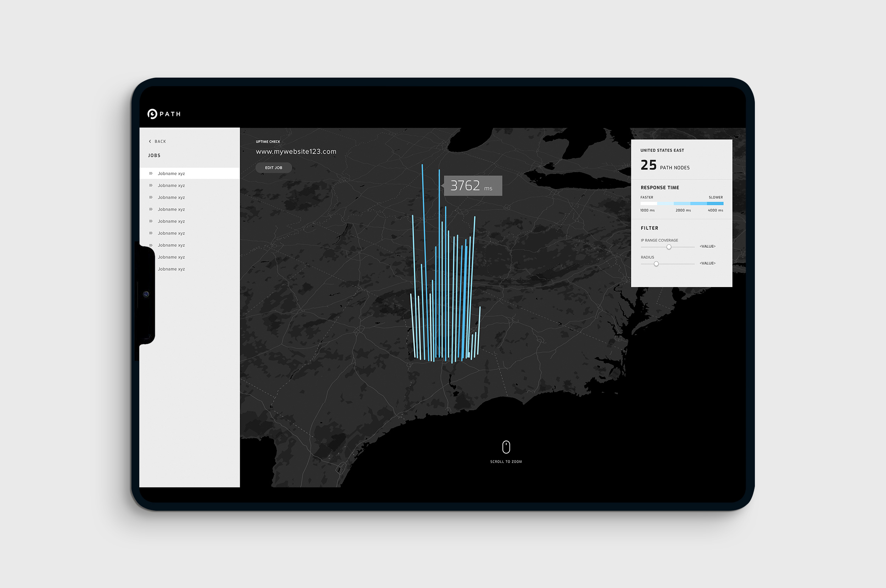Click the second job's list icon
This screenshot has height=588, width=886.
coord(151,185)
